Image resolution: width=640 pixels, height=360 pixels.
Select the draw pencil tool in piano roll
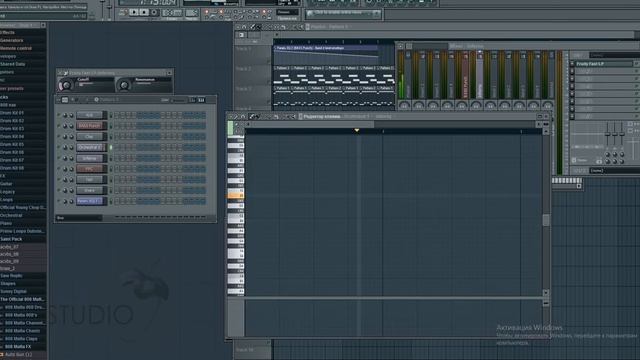(251, 117)
